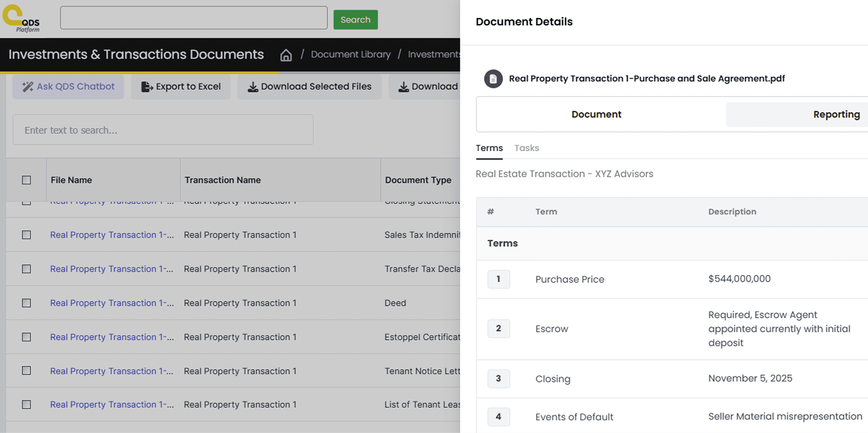Image resolution: width=868 pixels, height=433 pixels.
Task: Open the Sales Tax Indemnity file link
Action: pos(112,235)
